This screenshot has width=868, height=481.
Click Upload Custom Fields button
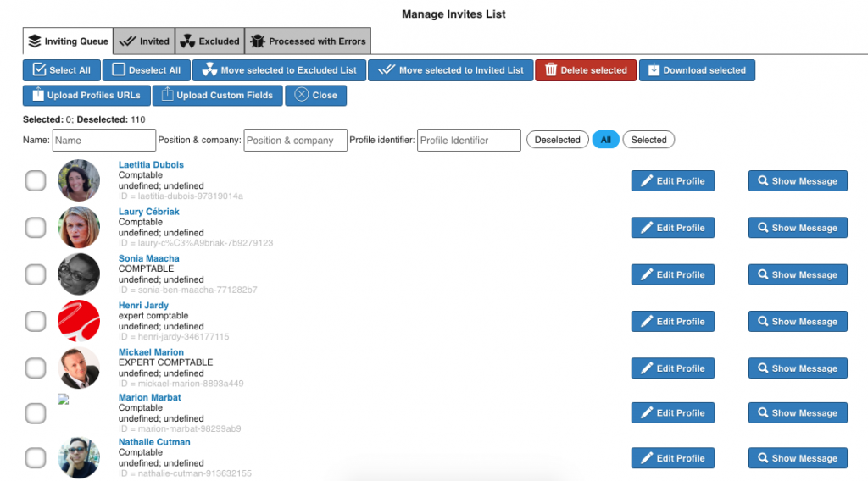pyautogui.click(x=217, y=95)
